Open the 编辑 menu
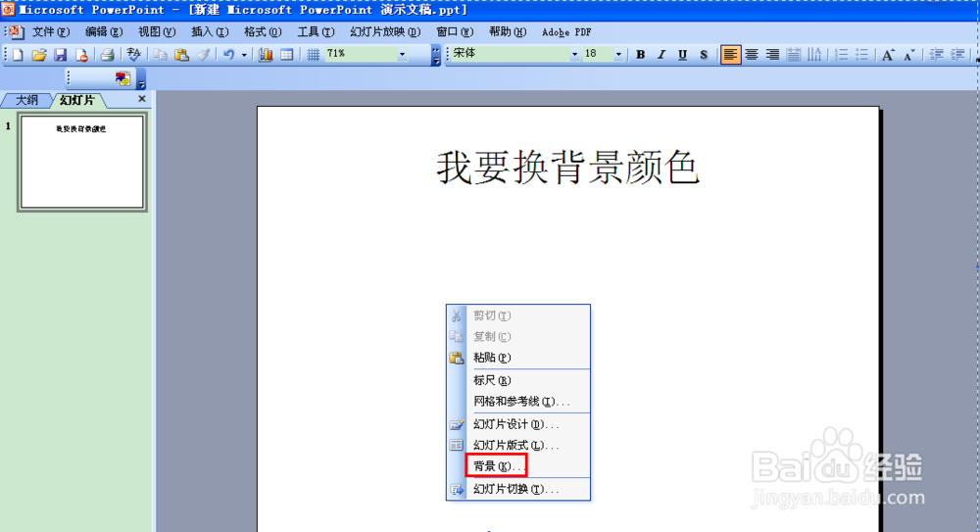The width and height of the screenshot is (980, 532). 104,32
